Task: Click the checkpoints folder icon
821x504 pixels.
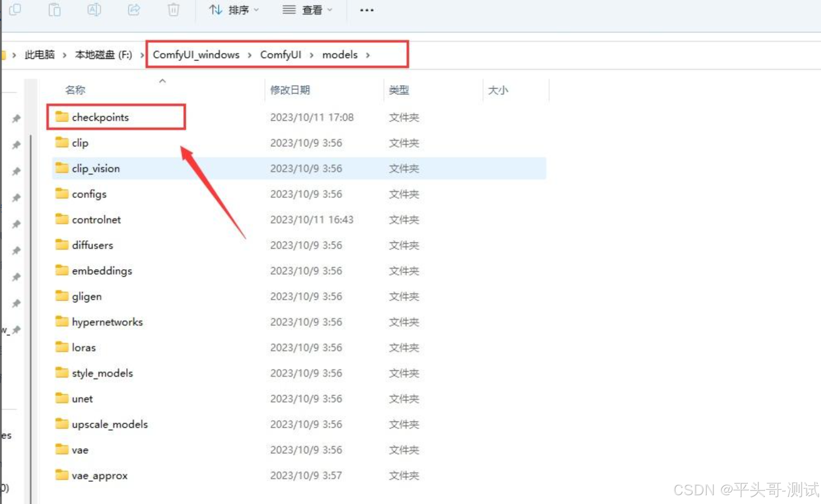Action: (x=62, y=117)
